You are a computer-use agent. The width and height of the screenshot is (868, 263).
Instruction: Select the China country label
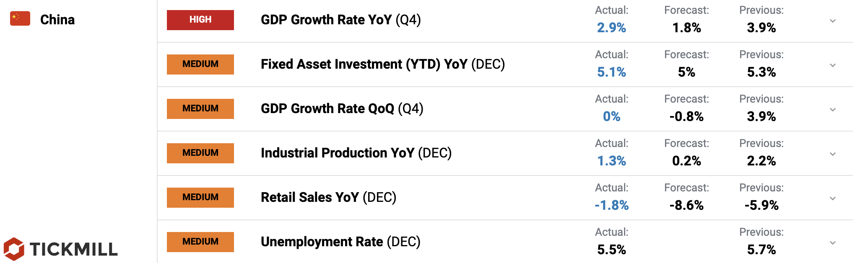(x=57, y=20)
